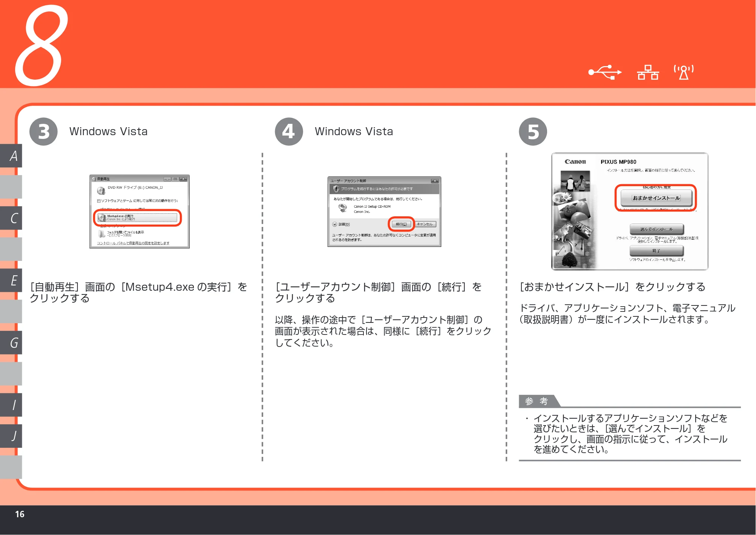Expand 詳細(D) details chevron in UAC dialog

pyautogui.click(x=335, y=224)
